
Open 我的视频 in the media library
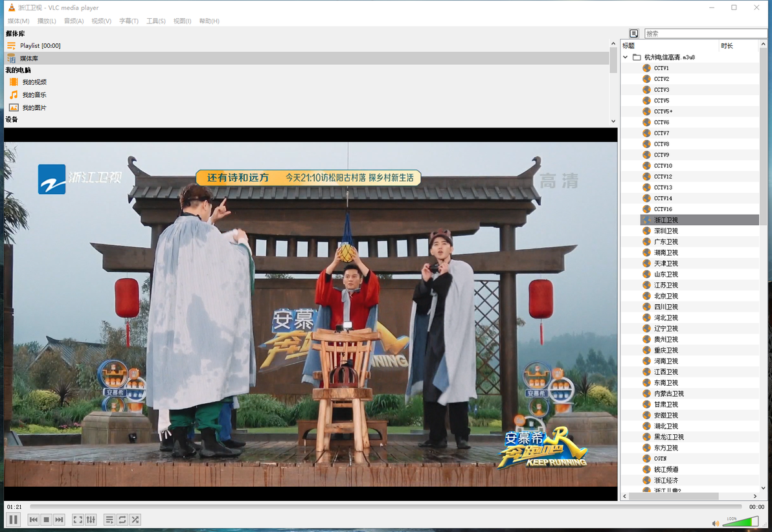click(x=34, y=82)
